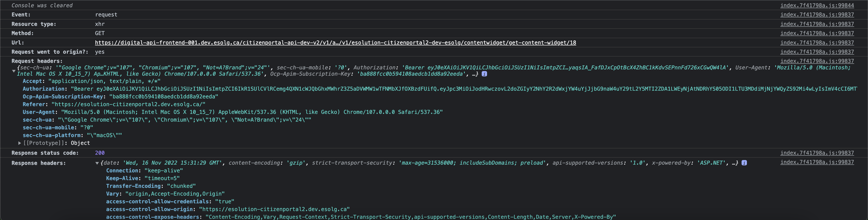The width and height of the screenshot is (868, 220).
Task: Open source link index.7f41798a.js:99844
Action: (x=817, y=5)
